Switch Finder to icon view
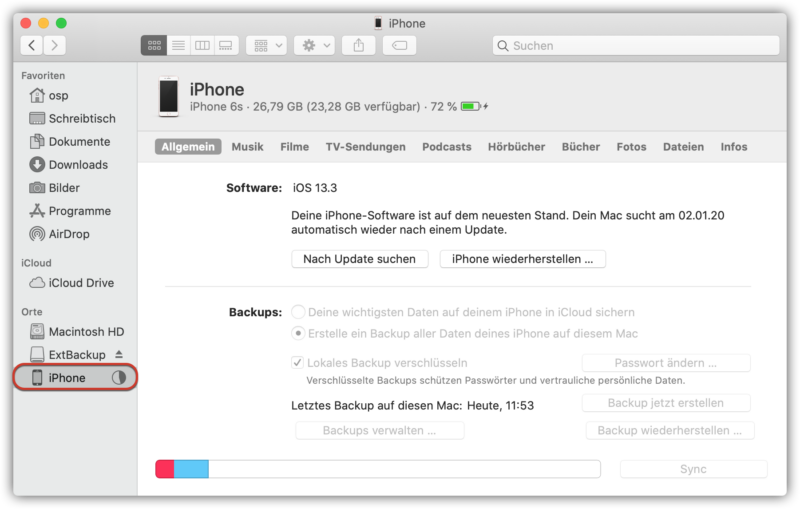The width and height of the screenshot is (800, 509). click(x=154, y=45)
